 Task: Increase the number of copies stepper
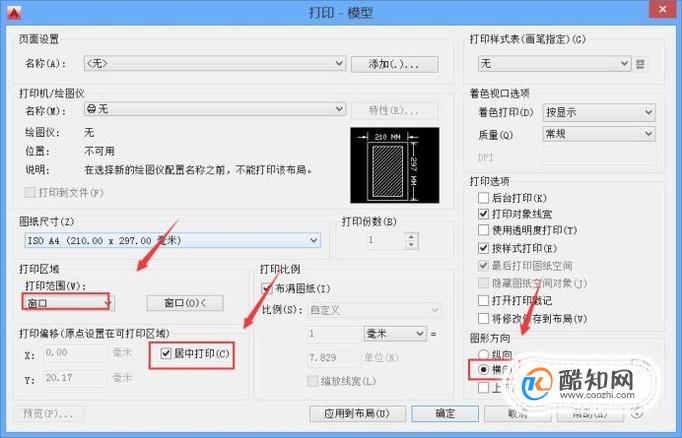pos(411,236)
